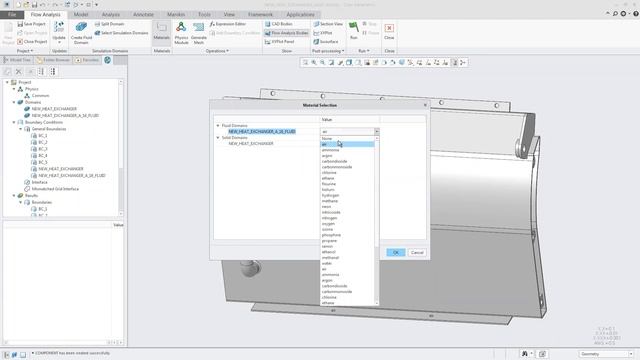
Task: Click Select Simulation Domains icon
Action: pos(97,33)
